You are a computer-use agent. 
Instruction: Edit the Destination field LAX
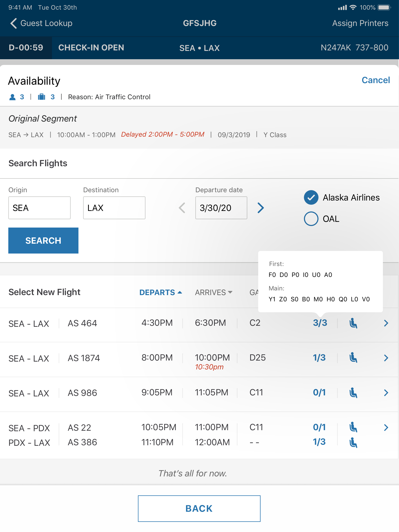114,208
